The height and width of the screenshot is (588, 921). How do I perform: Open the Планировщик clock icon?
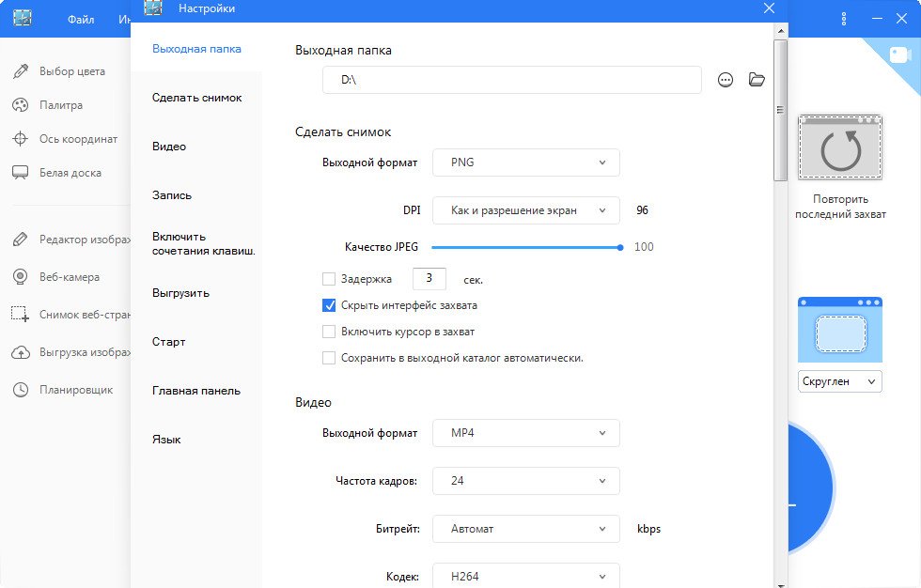pos(21,390)
